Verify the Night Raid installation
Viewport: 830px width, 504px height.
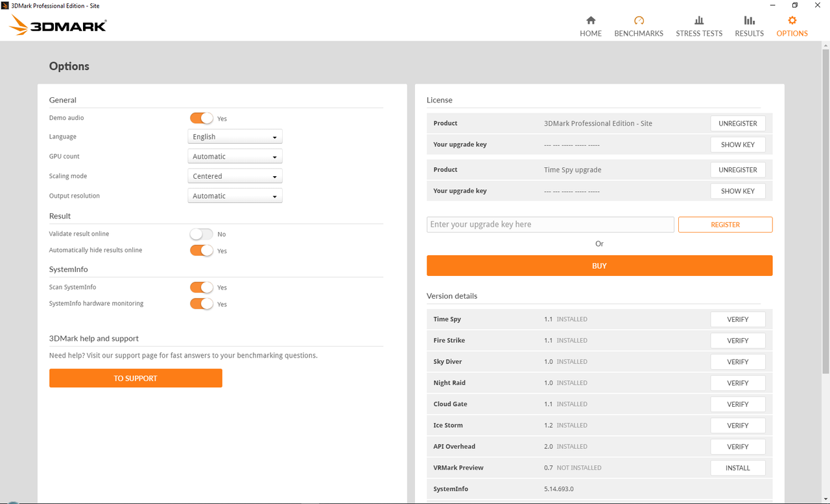738,383
